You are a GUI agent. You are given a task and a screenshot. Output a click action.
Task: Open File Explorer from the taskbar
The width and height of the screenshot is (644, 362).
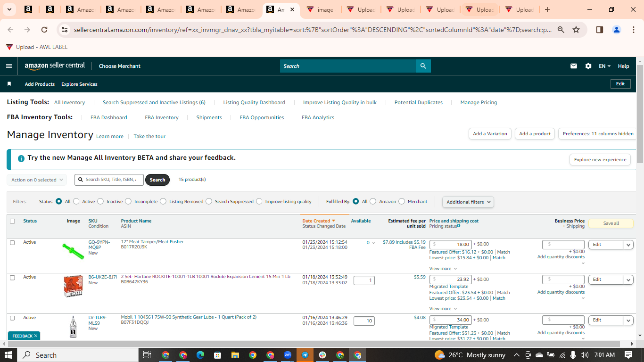(235, 355)
